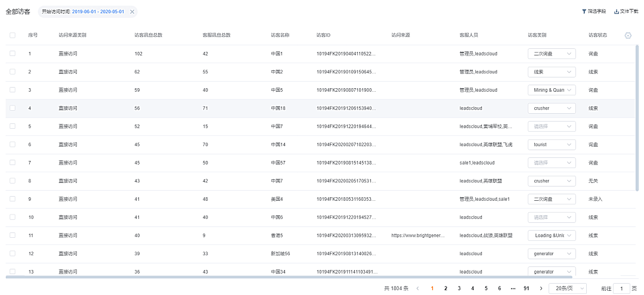Viewport: 644px width, 295px height.
Task: Go to the next page arrow
Action: click(x=541, y=288)
